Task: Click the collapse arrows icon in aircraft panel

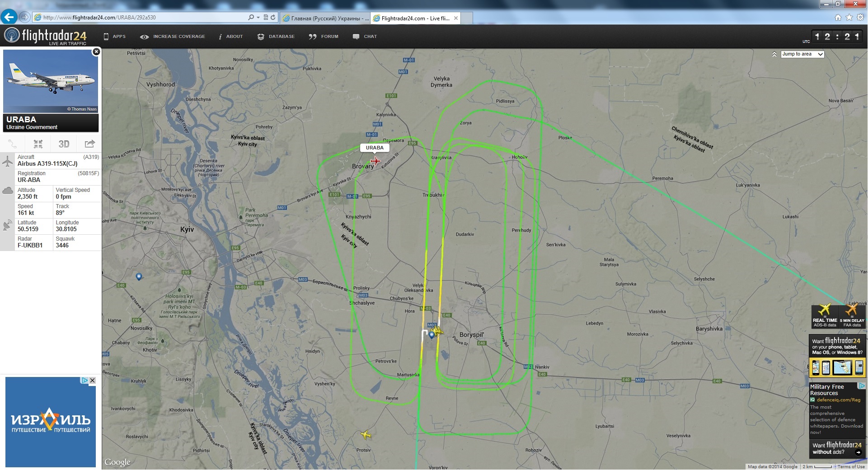Action: [38, 144]
